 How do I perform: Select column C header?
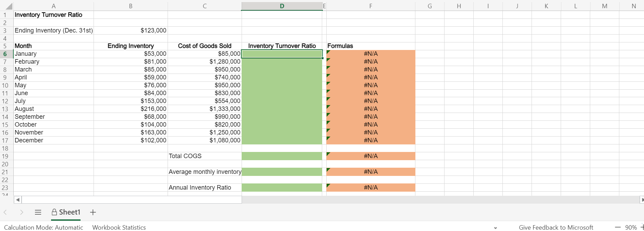(205, 6)
